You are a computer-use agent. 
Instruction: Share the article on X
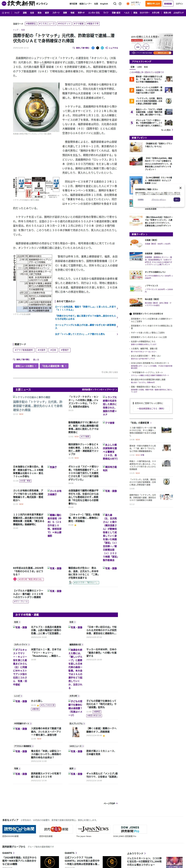97,48
